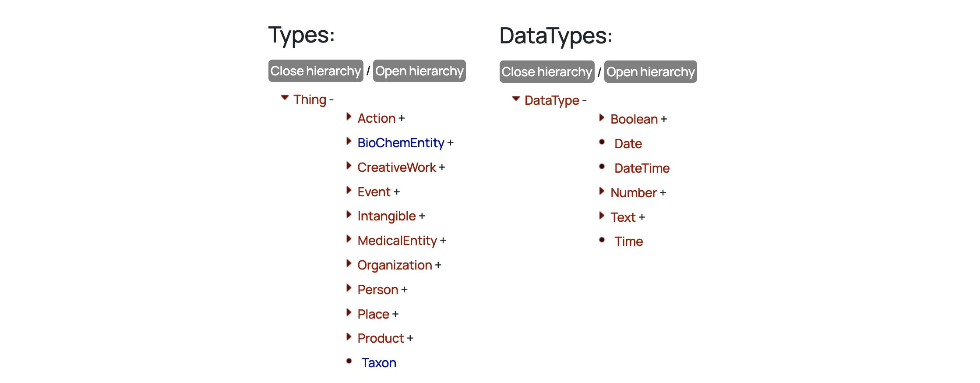
Task: Open the Time datatype link
Action: (628, 241)
